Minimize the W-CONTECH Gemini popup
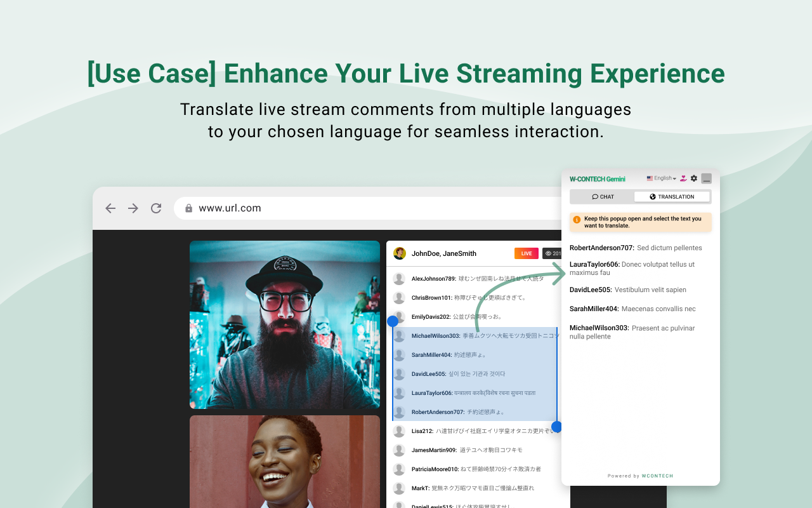 (x=706, y=178)
